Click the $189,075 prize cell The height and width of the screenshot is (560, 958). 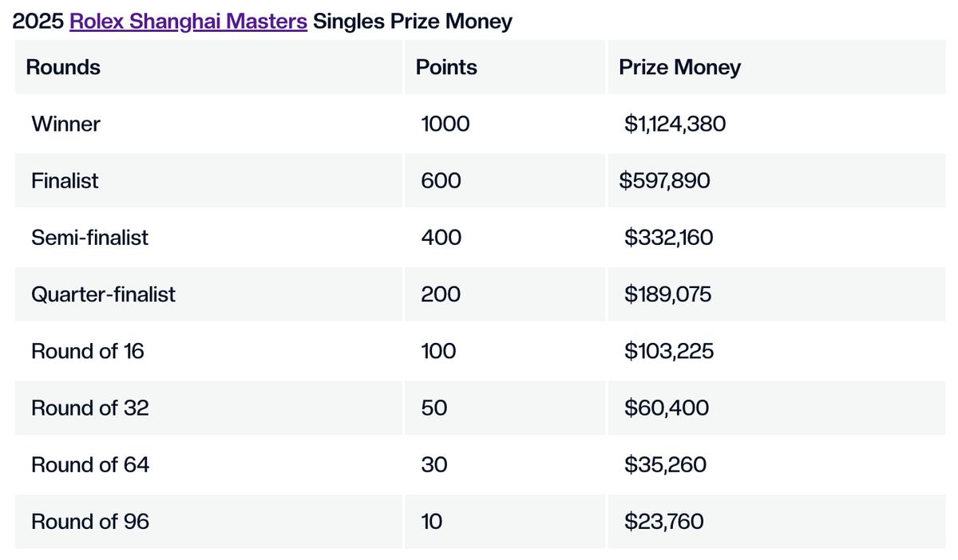(667, 294)
